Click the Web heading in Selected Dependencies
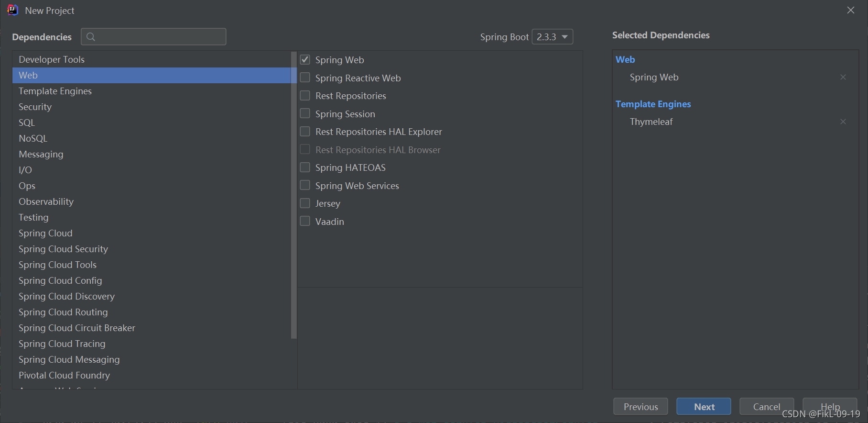The image size is (868, 423). 625,59
